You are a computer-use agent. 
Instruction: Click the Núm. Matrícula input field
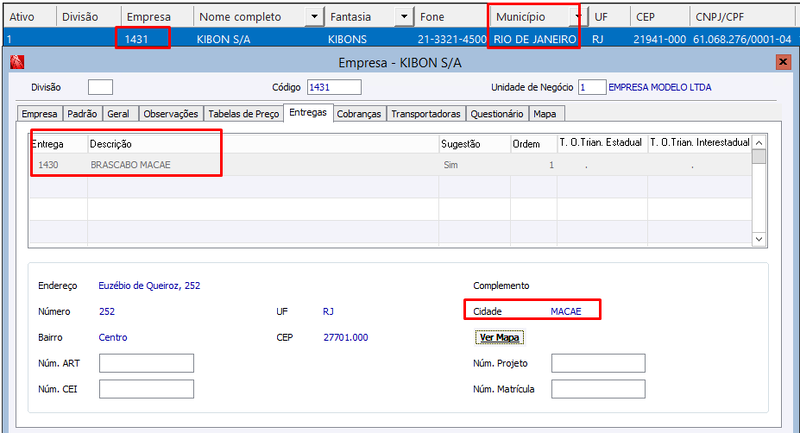[598, 389]
